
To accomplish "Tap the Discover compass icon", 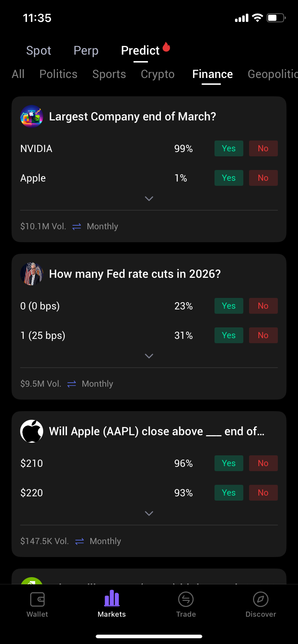I will pos(261,599).
